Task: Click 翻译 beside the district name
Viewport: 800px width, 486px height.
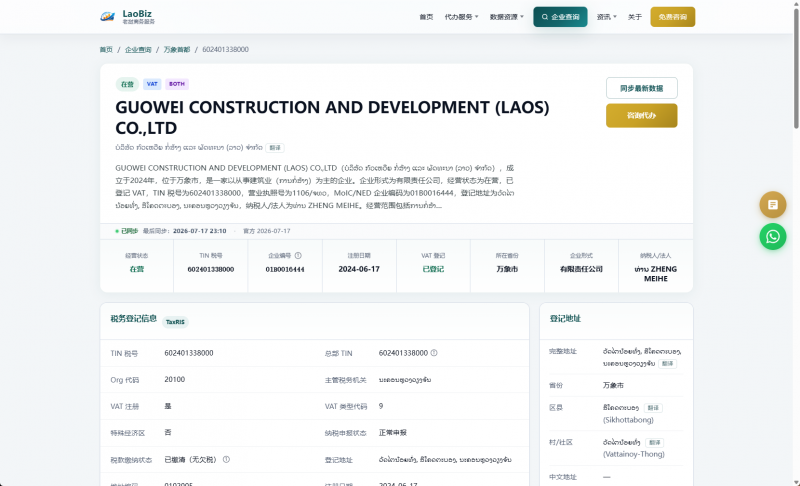Action: (653, 408)
